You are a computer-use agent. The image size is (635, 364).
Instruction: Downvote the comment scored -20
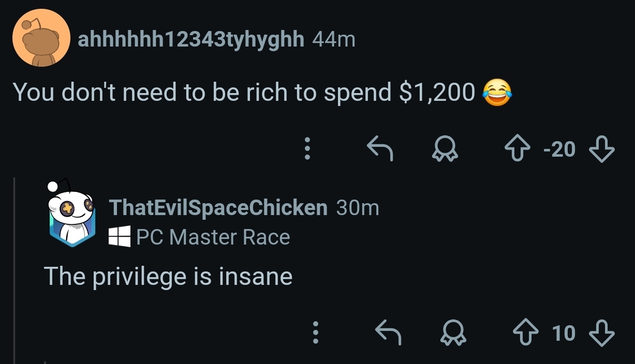point(602,149)
